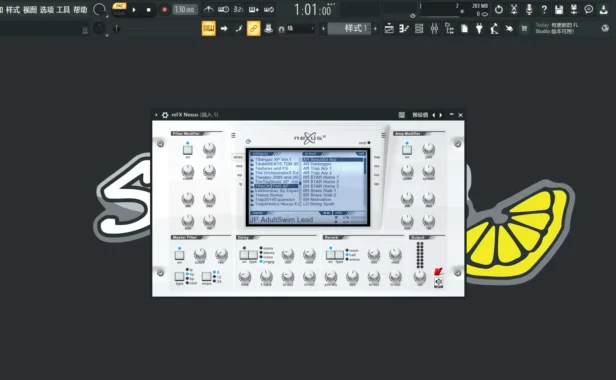The image size is (616, 380).
Task: Click the Reverb type button
Action: pos(339,255)
